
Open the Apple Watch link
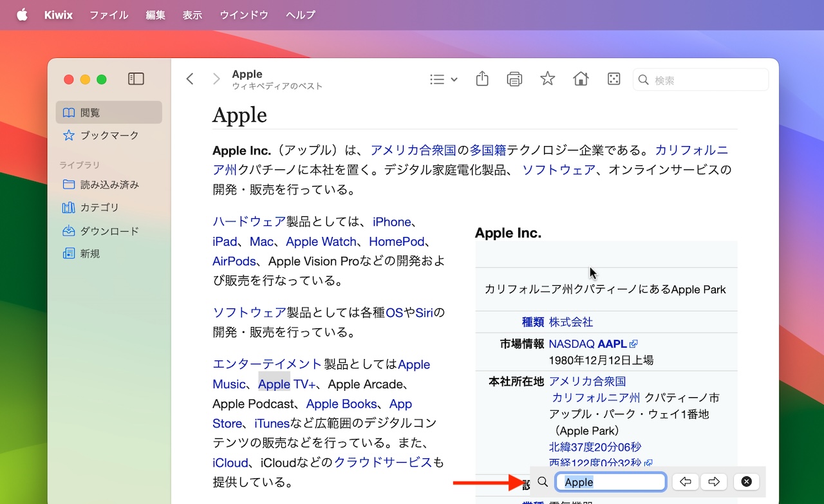[x=321, y=242]
